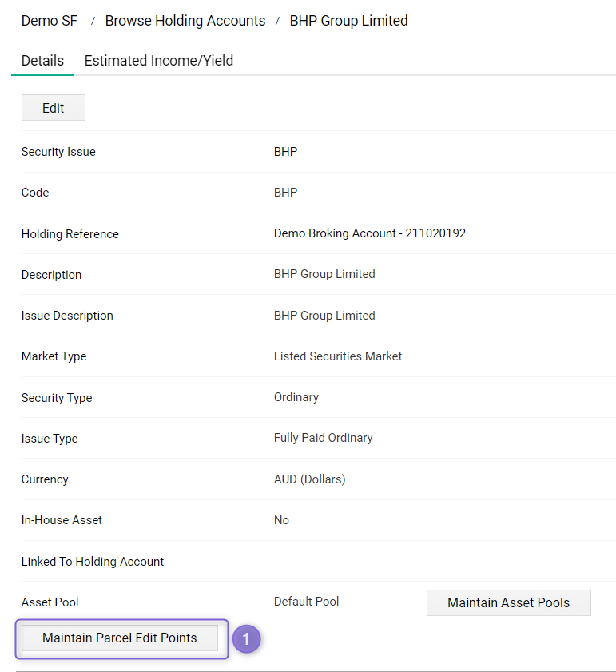Click the Asset Pool label
This screenshot has height=672, width=616.
[x=50, y=602]
